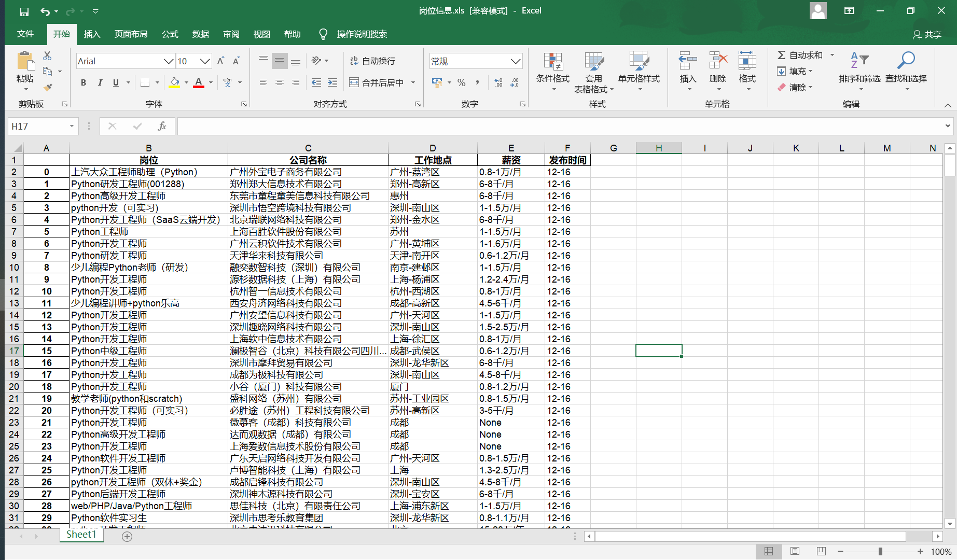Add a new sheet with plus button

pyautogui.click(x=127, y=537)
